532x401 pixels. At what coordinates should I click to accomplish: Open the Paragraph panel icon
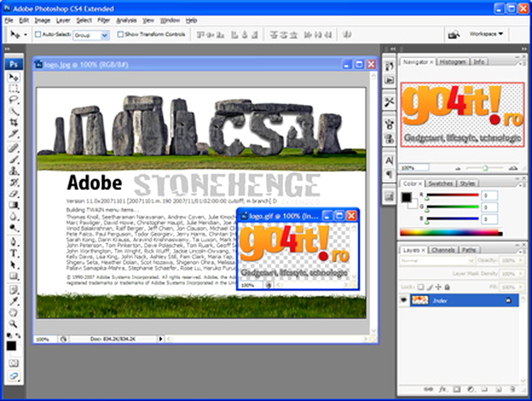(389, 174)
